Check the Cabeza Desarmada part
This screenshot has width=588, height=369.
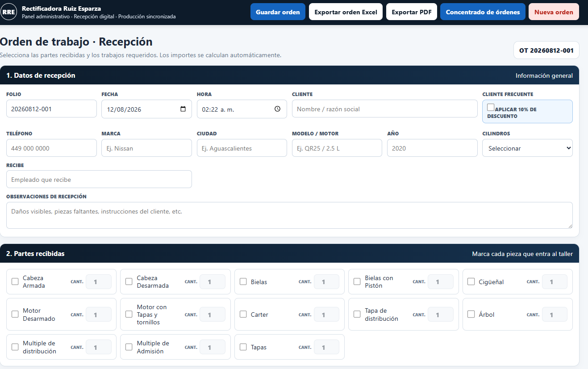[x=129, y=281]
